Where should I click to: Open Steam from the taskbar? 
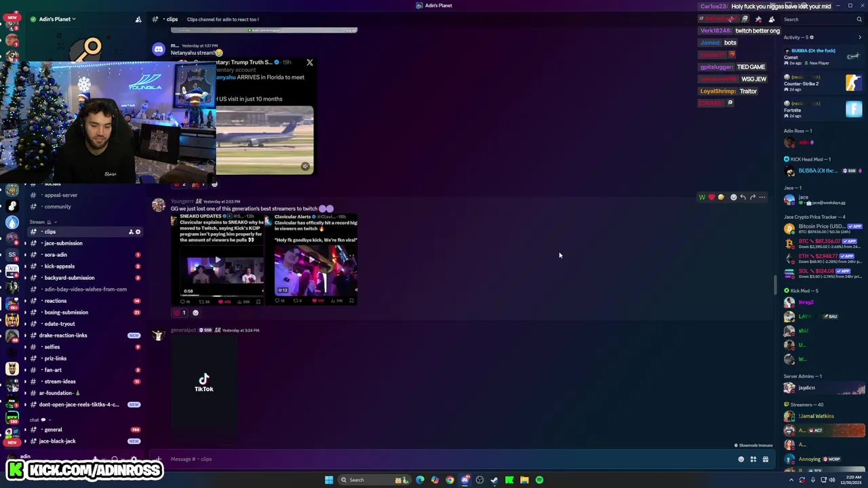pyautogui.click(x=494, y=480)
